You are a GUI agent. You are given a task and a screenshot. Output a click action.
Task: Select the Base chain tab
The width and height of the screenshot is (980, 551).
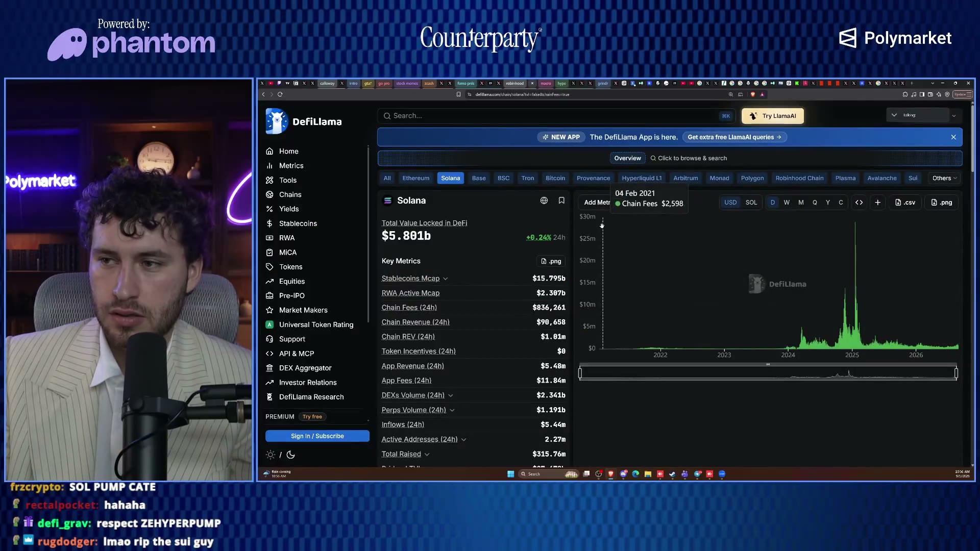point(479,178)
